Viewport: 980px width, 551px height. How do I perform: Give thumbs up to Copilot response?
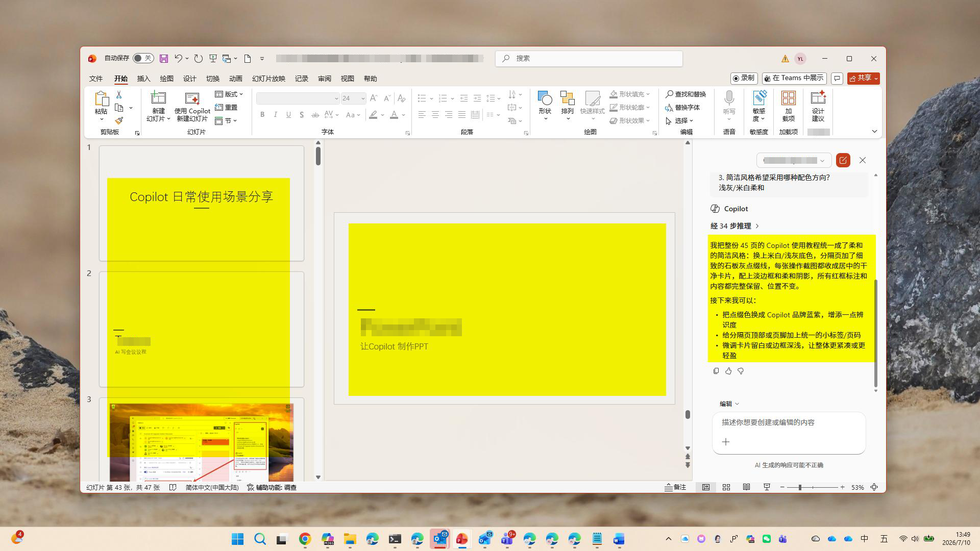point(728,371)
